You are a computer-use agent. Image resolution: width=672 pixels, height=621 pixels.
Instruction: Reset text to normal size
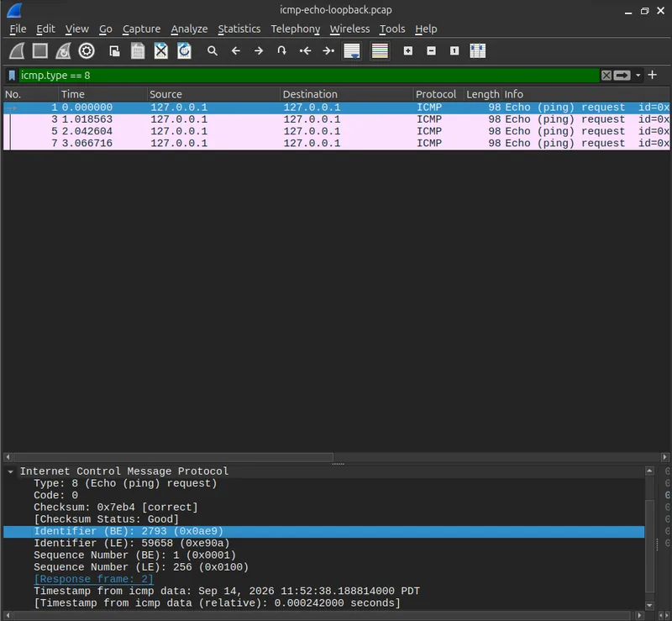coord(454,51)
